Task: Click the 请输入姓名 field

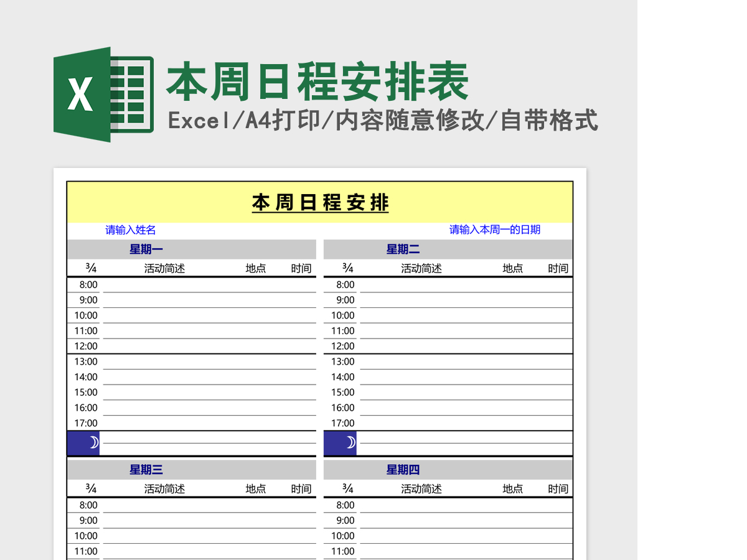Action: click(x=131, y=230)
